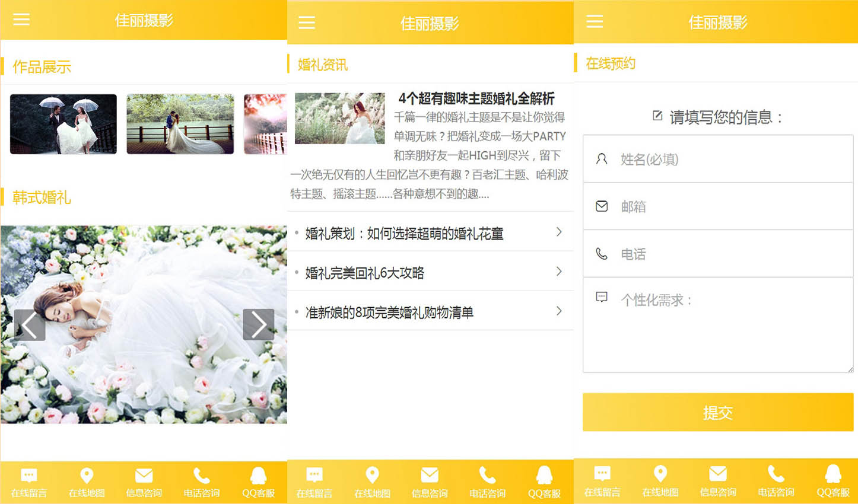This screenshot has width=858, height=504.
Task: Open chevron for 婚礼完美回礼6大攻略 row
Action: click(559, 272)
